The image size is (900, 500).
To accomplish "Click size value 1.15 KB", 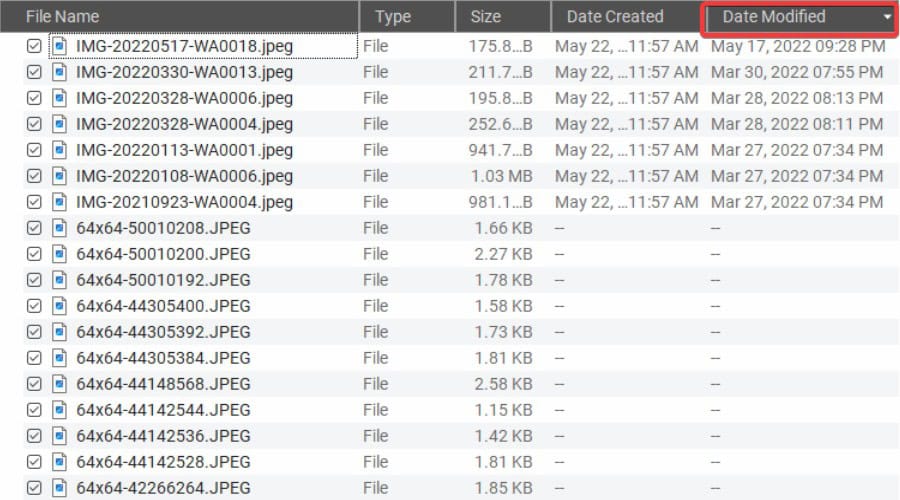I will click(x=503, y=410).
